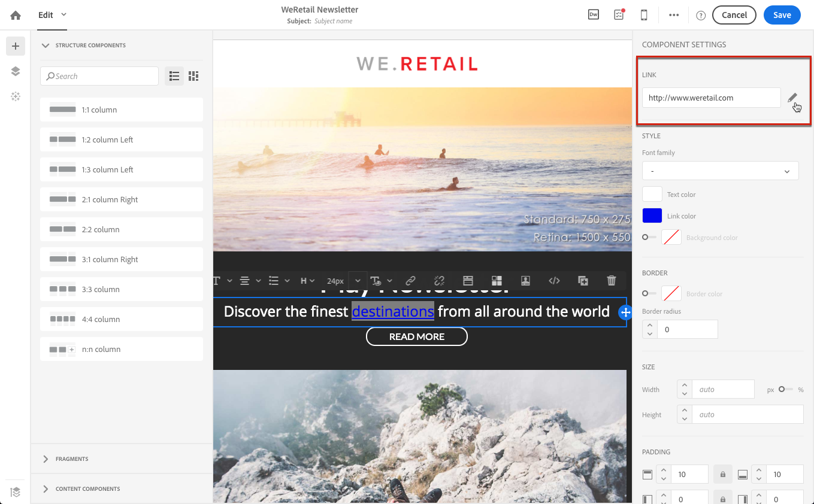This screenshot has width=814, height=504.
Task: Save the newsletter
Action: [x=782, y=15]
